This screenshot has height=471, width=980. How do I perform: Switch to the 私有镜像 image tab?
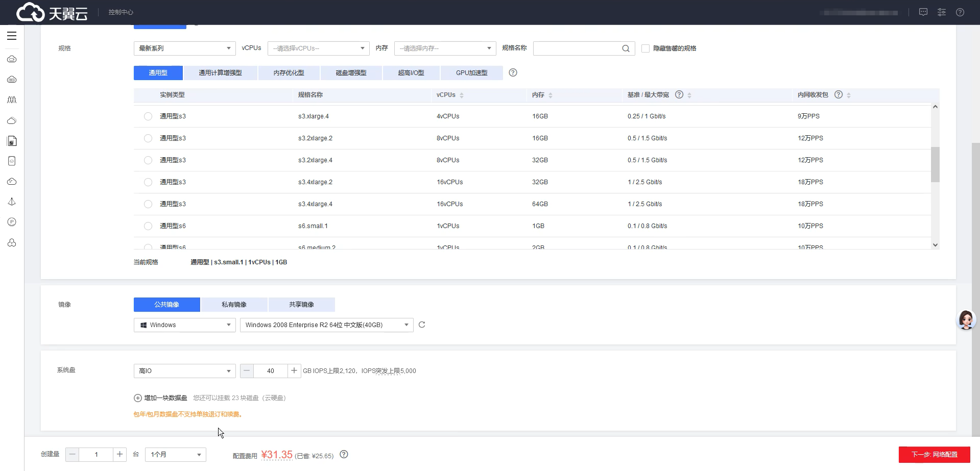(234, 304)
